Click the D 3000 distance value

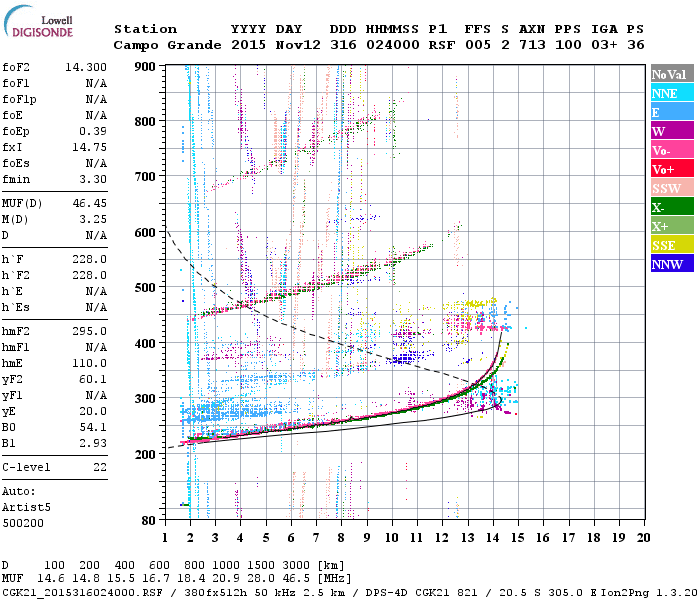point(296,565)
